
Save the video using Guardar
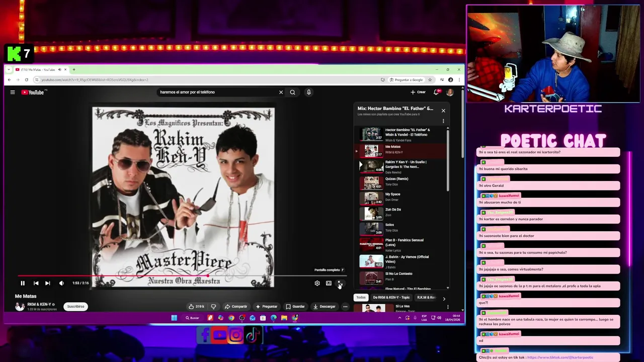[295, 306]
